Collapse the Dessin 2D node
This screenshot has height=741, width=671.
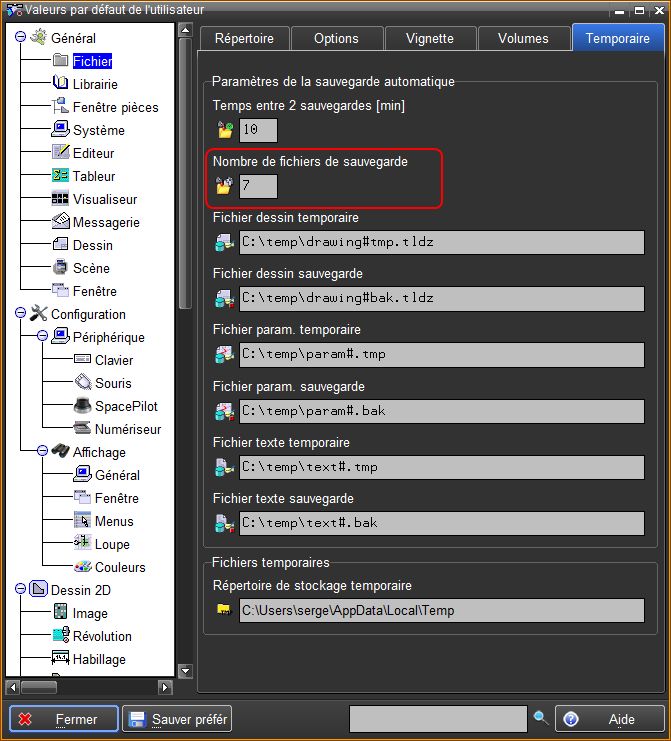pos(20,590)
